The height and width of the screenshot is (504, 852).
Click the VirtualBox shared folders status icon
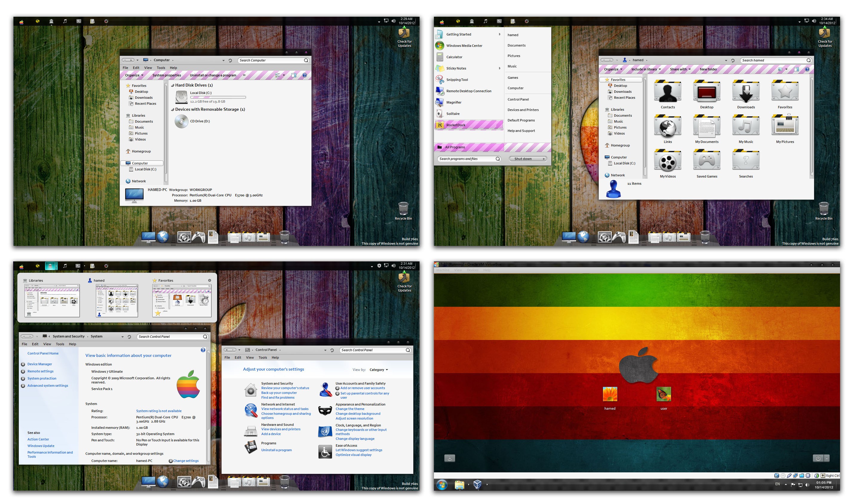click(x=802, y=475)
